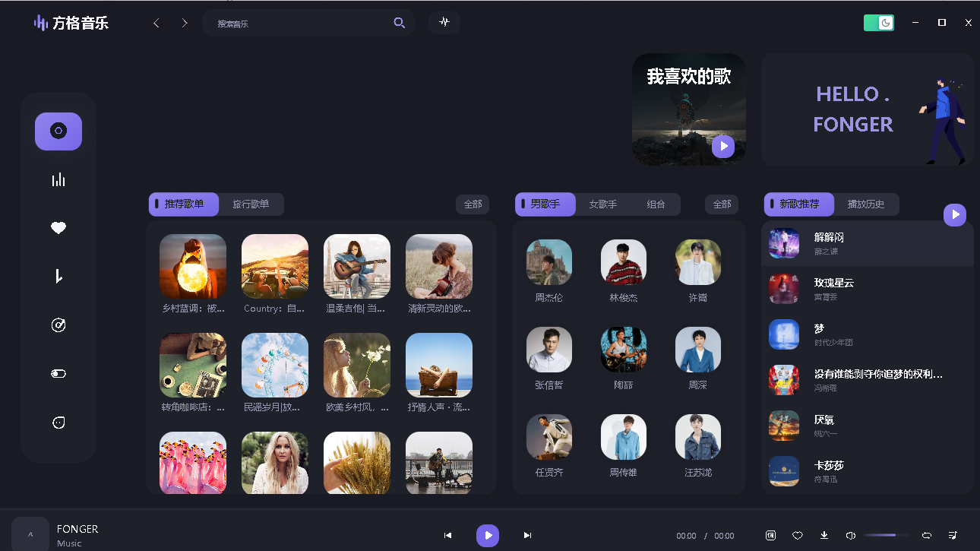
Task: Switch to the 旅行歌单 tab
Action: 251,204
